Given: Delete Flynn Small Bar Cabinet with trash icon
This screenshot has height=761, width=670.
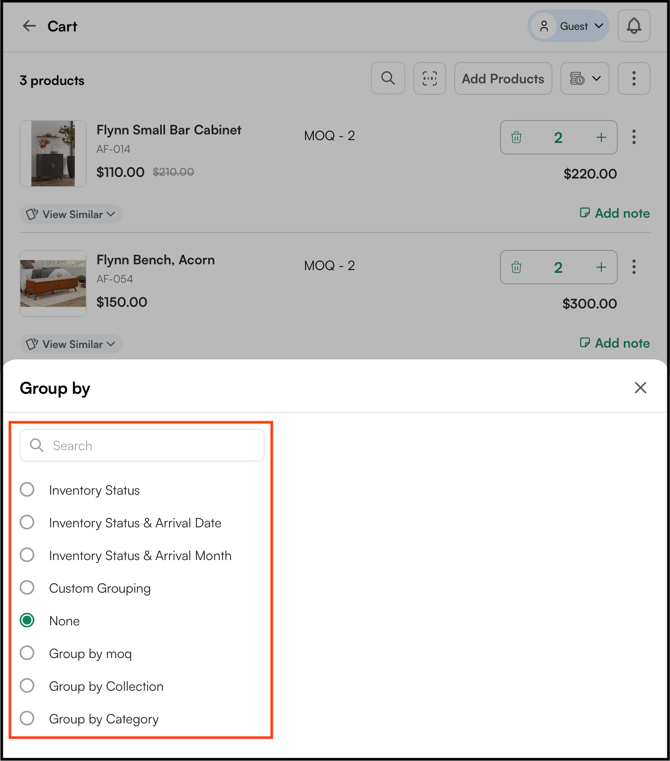Looking at the screenshot, I should [516, 137].
